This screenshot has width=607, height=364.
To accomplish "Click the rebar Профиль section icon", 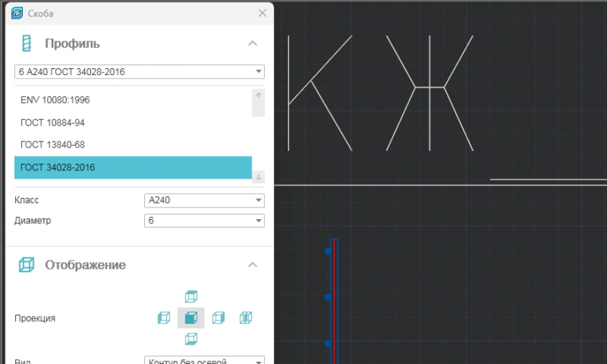I will (27, 43).
